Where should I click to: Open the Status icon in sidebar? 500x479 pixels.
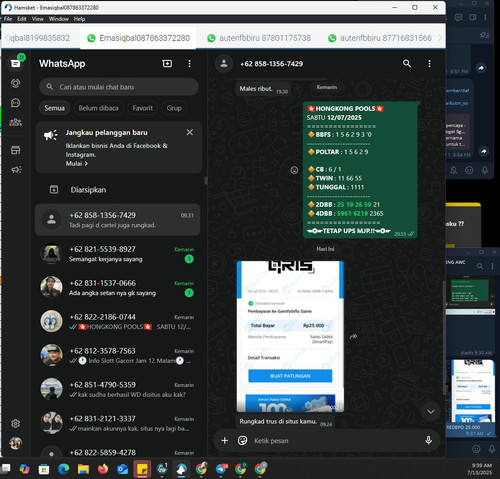(15, 83)
